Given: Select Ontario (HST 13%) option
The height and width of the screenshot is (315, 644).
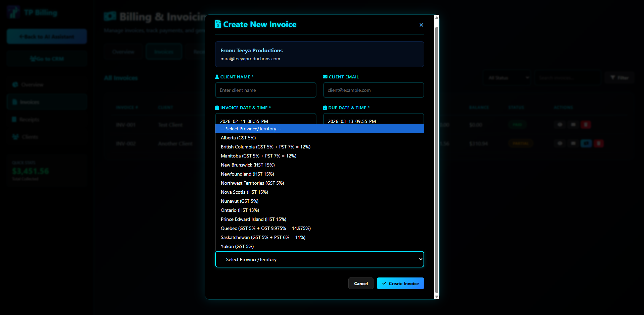Looking at the screenshot, I should point(240,210).
